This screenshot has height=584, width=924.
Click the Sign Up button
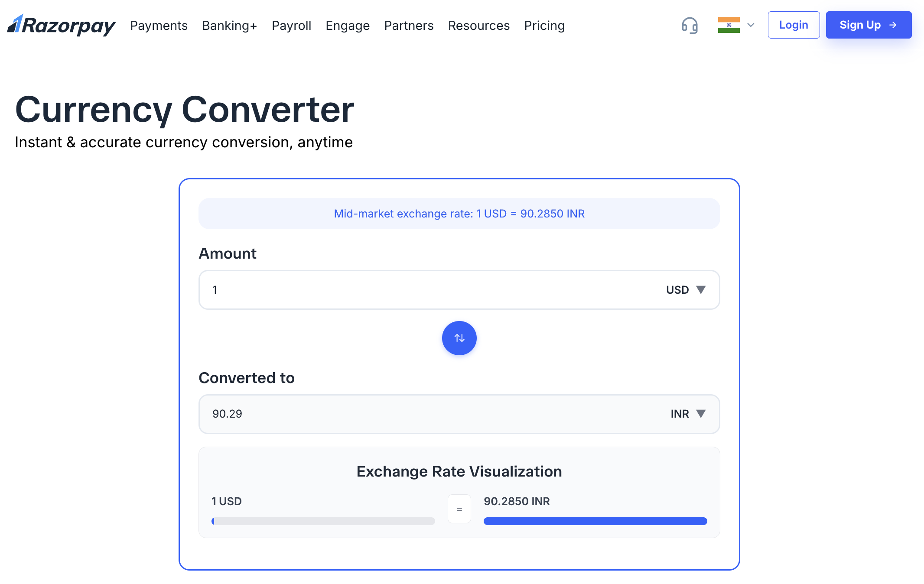click(x=868, y=25)
